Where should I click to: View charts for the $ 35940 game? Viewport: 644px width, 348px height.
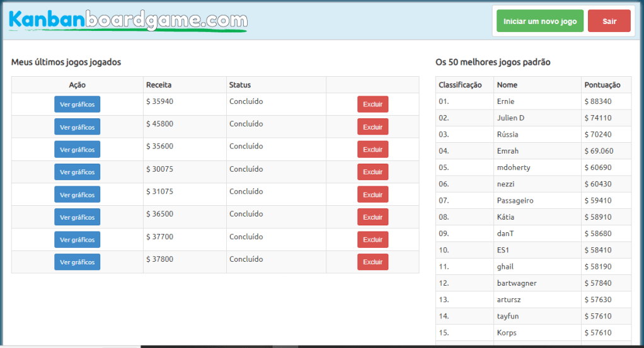click(x=77, y=104)
